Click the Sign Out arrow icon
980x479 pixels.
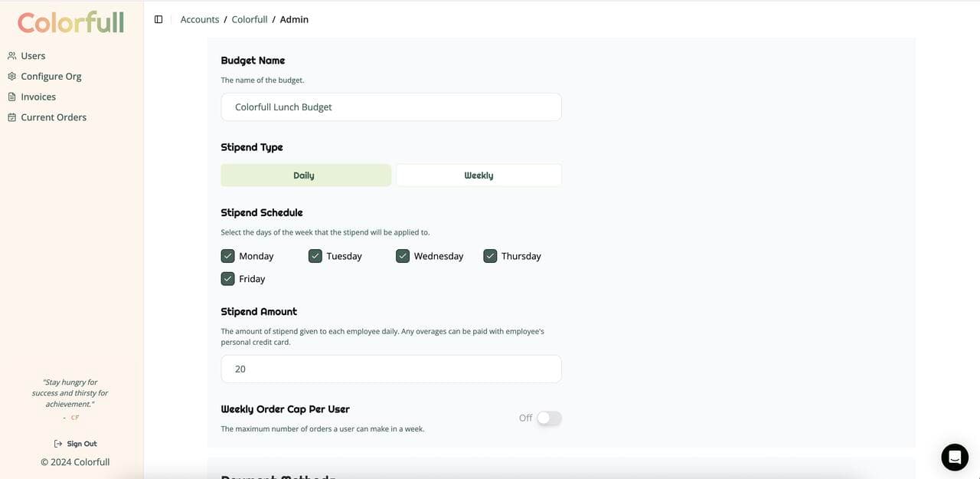tap(57, 443)
